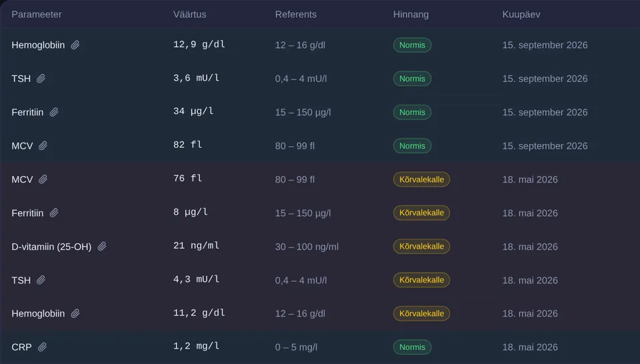Open attachment icon for Ferritiin 8 µg/l
This screenshot has width=640, height=364.
54,213
